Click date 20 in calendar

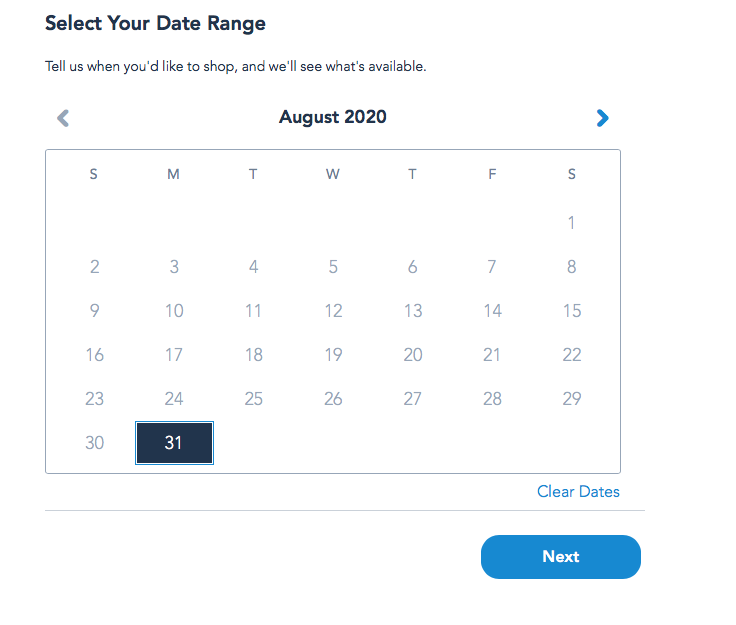point(412,355)
